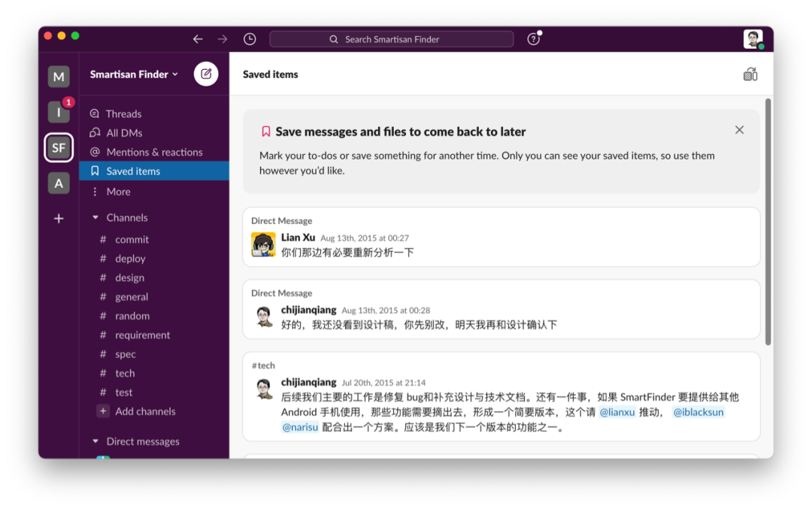This screenshot has width=812, height=509.
Task: Open the deploy channel
Action: pos(154,259)
